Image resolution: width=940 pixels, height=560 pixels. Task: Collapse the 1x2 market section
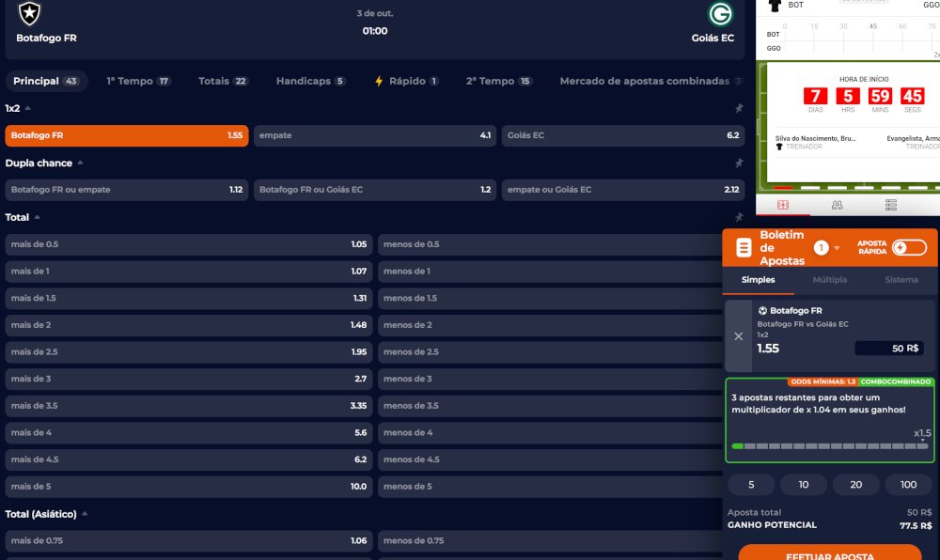click(27, 108)
